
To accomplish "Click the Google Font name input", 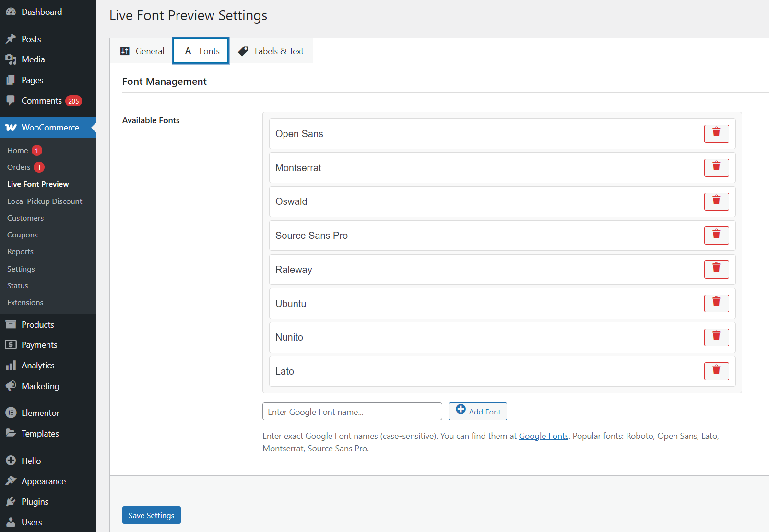I will click(x=352, y=411).
